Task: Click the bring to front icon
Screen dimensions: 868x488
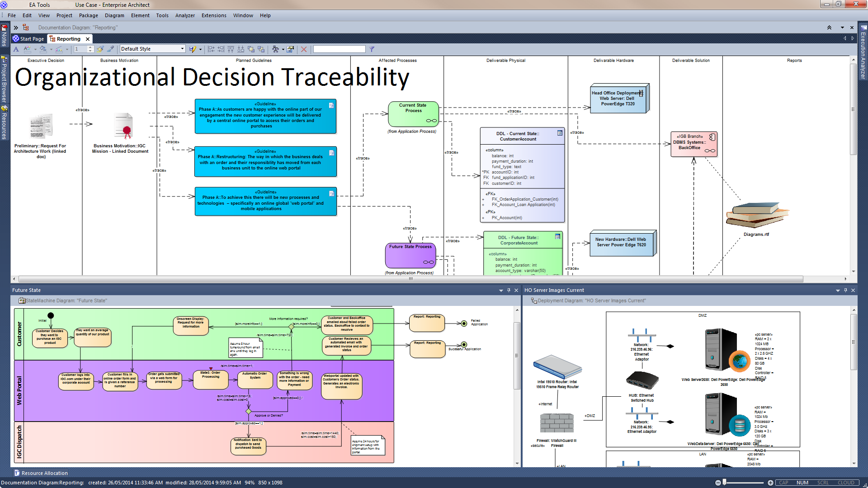Action: (x=251, y=49)
